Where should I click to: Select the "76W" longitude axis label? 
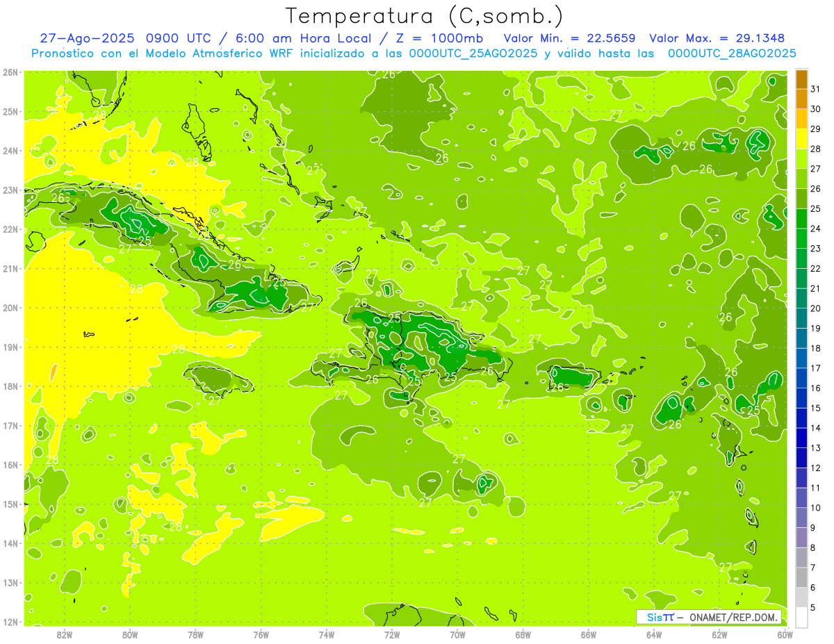click(x=261, y=634)
